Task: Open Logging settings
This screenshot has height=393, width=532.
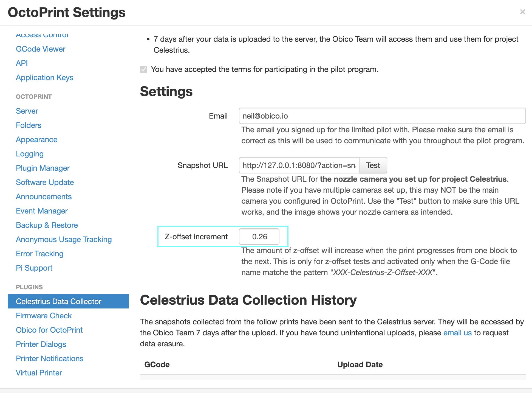Action: 30,154
